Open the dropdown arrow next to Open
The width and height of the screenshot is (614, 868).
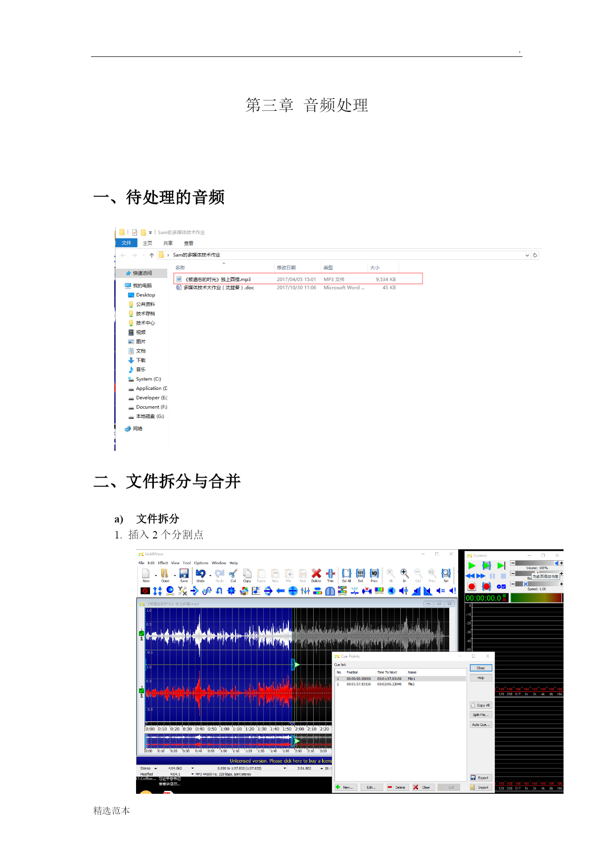click(175, 576)
